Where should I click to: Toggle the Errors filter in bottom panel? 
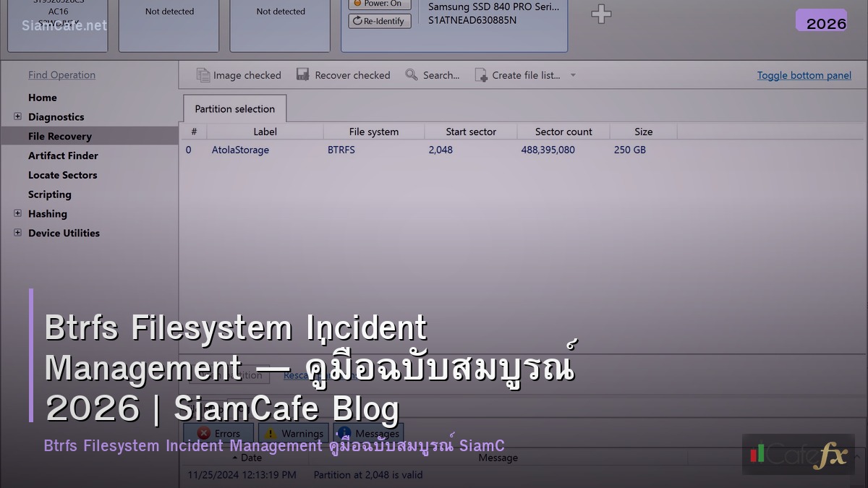(x=218, y=432)
